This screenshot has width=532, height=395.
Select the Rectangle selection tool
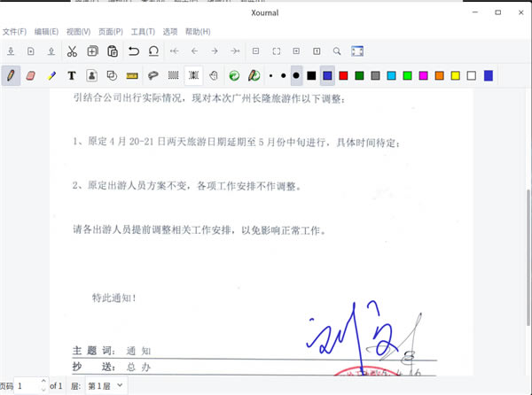(173, 75)
